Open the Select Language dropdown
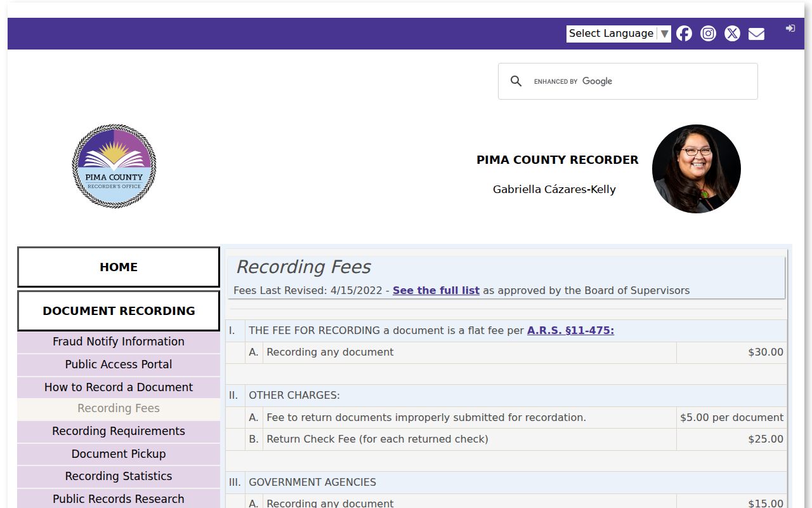 point(619,34)
